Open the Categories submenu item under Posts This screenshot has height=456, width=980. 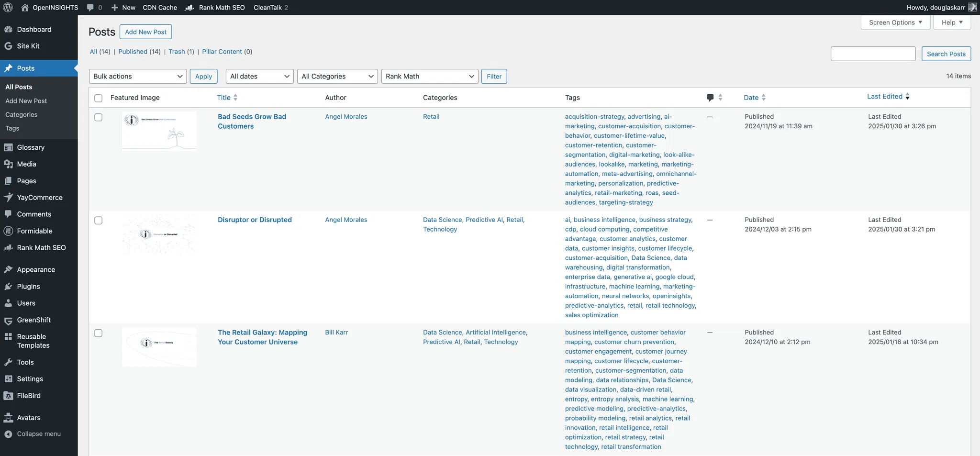coord(22,115)
